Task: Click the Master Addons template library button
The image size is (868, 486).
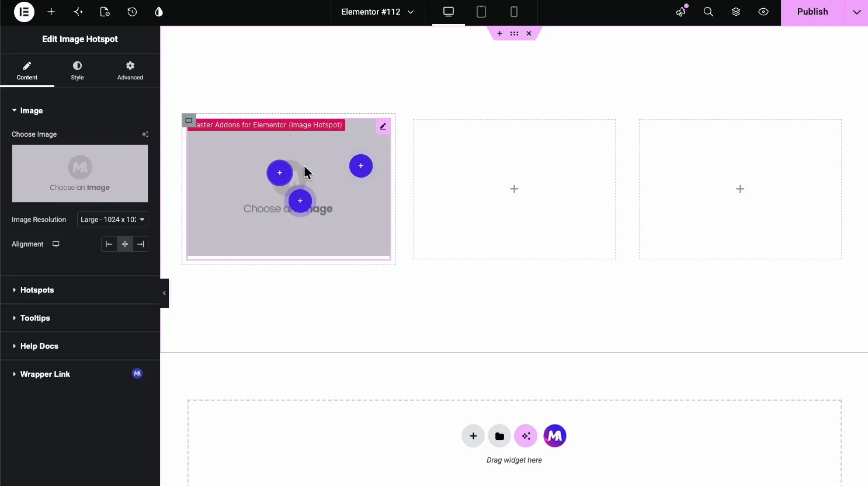Action: (x=555, y=436)
